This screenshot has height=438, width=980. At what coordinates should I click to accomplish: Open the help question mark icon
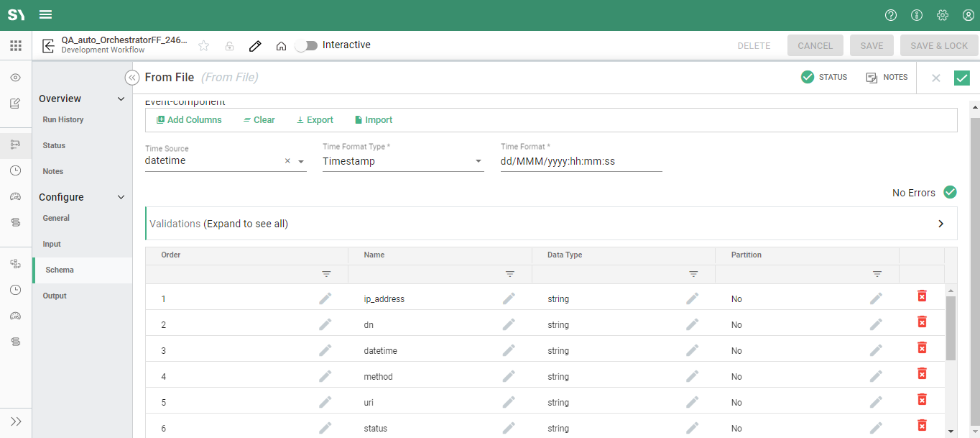(x=891, y=15)
